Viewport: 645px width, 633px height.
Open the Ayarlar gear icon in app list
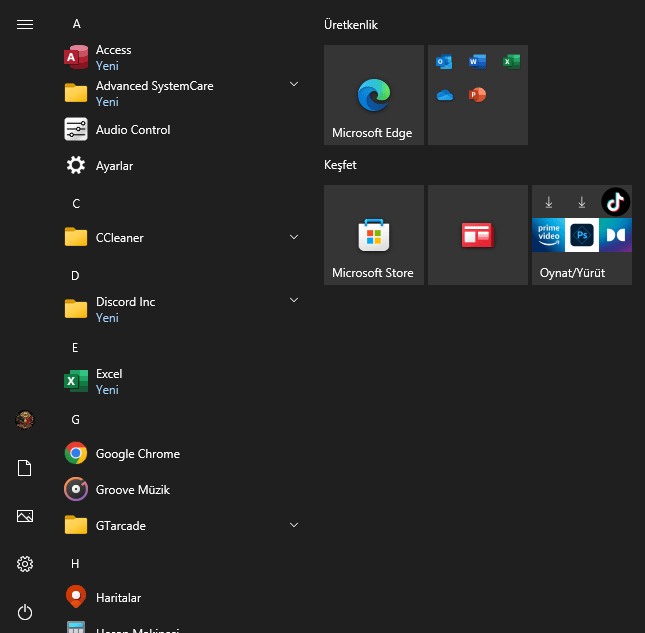[x=76, y=165]
